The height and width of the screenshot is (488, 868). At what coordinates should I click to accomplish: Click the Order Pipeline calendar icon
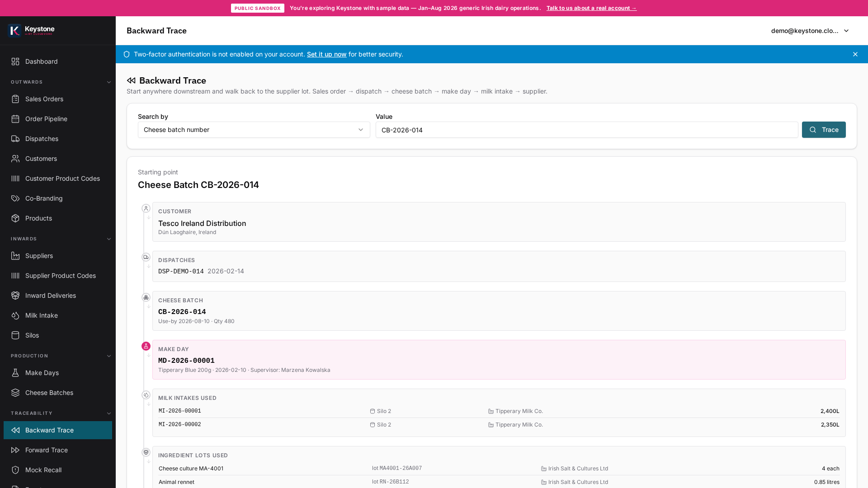(x=15, y=119)
